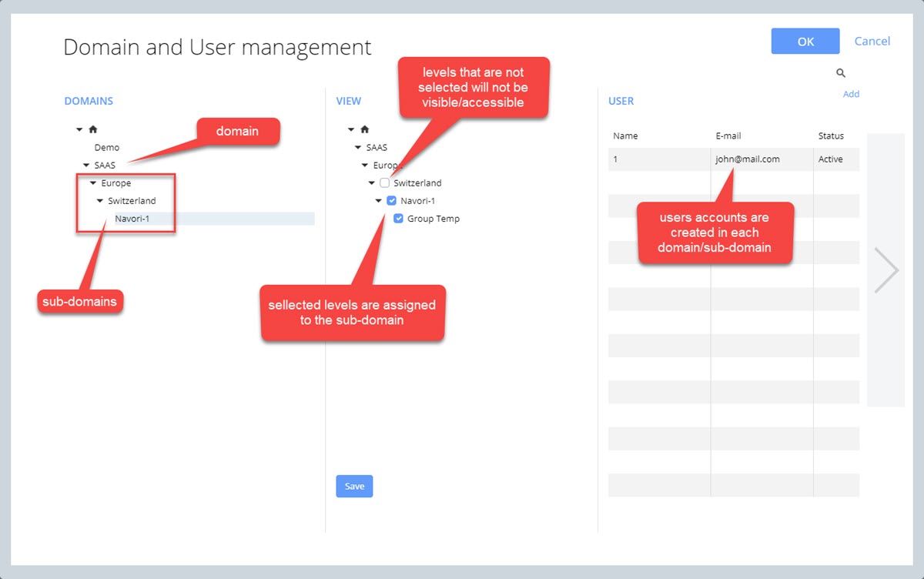The image size is (924, 579).
Task: Click the search magnifier icon
Action: (841, 73)
